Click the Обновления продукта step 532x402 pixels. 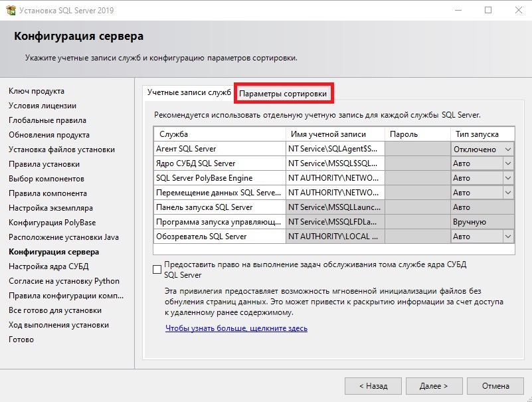pyautogui.click(x=49, y=135)
